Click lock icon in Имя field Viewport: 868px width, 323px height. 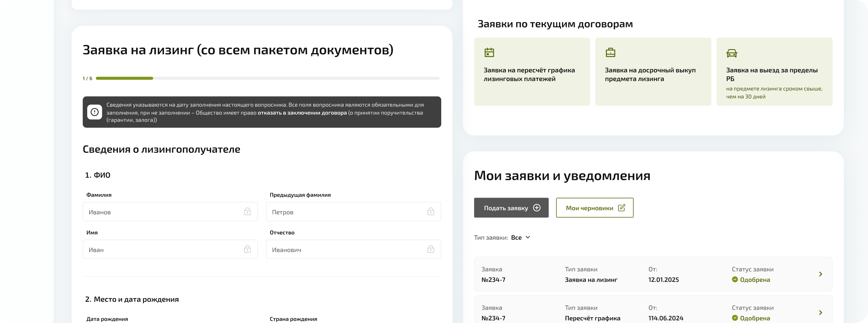click(x=247, y=249)
